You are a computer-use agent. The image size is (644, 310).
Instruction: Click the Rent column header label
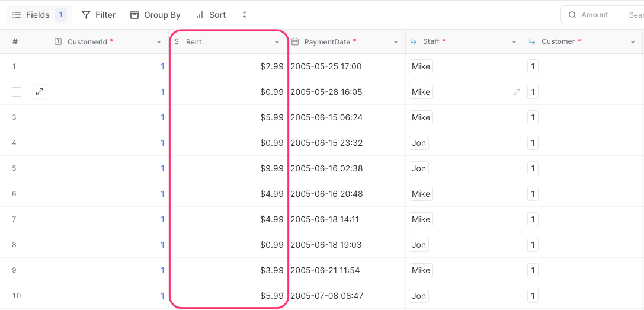click(x=194, y=42)
